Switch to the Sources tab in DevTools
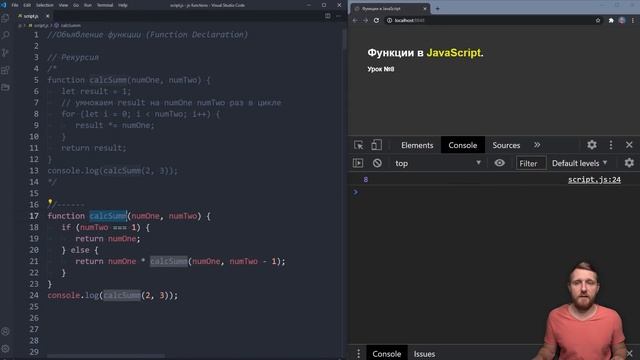The width and height of the screenshot is (640, 360). [506, 145]
